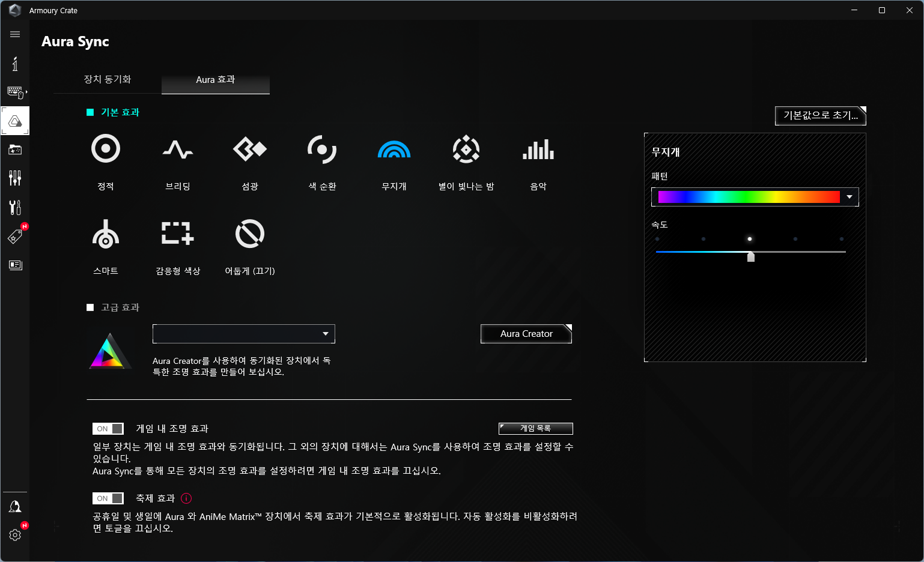This screenshot has height=562, width=924.
Task: Open the Scenario Profiles sliders icon
Action: (x=15, y=178)
